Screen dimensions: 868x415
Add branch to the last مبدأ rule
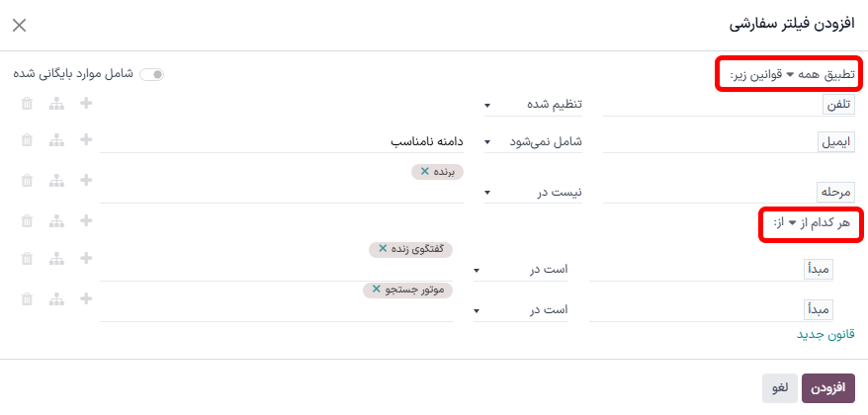(x=56, y=299)
